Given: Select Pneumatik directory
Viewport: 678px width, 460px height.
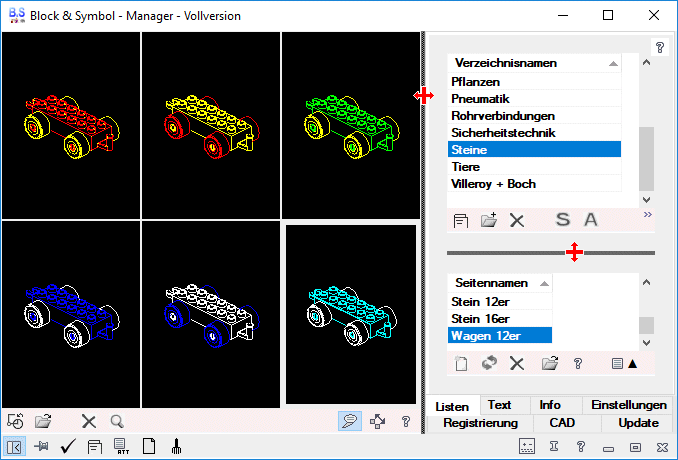Looking at the screenshot, I should [534, 99].
